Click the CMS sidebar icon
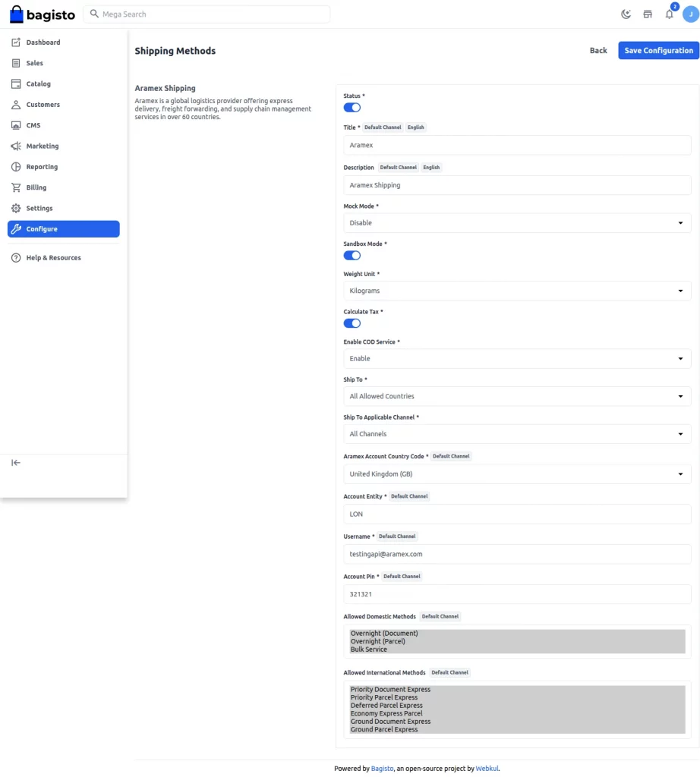Viewport: 700px width, 777px height. point(16,125)
